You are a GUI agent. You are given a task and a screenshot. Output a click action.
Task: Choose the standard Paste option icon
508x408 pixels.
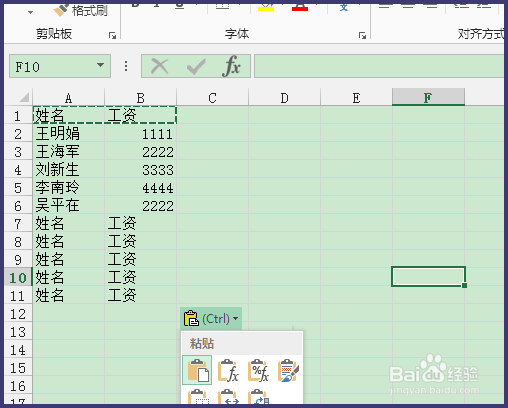tap(197, 370)
